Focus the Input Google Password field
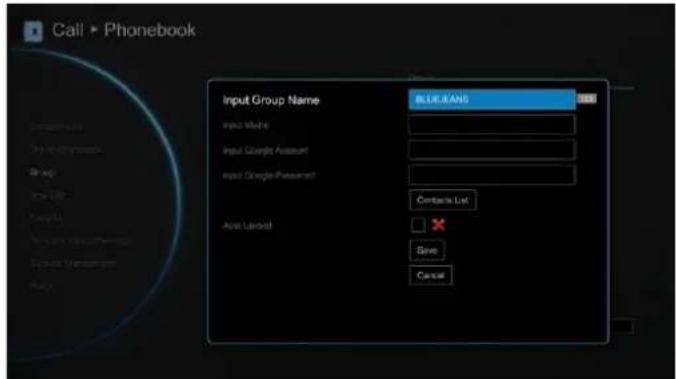This screenshot has width=676, height=379. pos(491,175)
